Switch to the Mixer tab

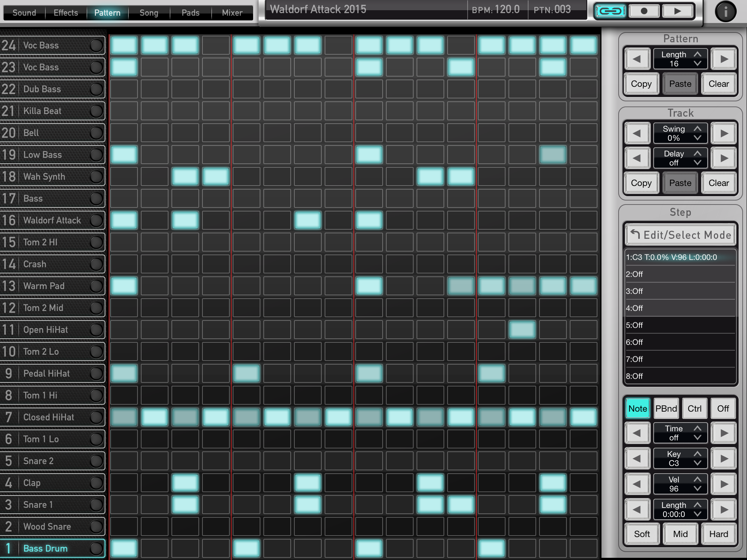[232, 13]
